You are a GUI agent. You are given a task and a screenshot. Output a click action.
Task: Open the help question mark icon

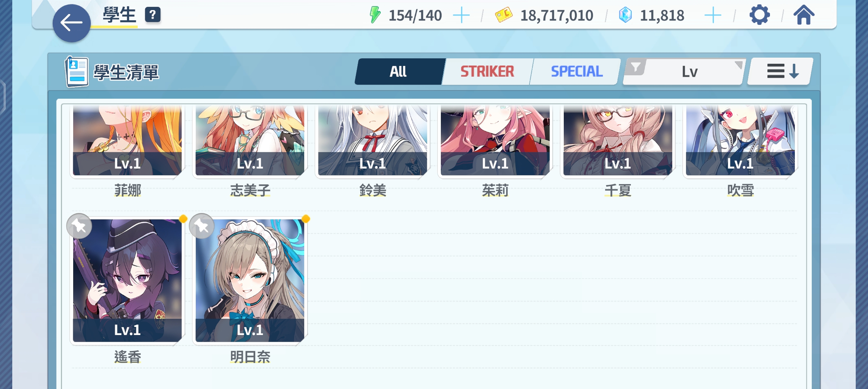(153, 15)
